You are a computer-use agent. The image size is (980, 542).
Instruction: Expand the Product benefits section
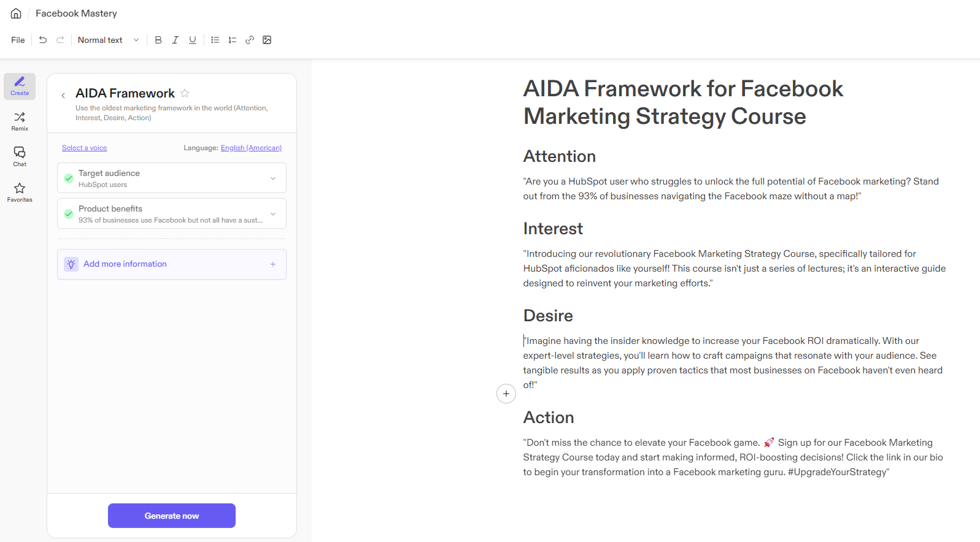tap(273, 214)
